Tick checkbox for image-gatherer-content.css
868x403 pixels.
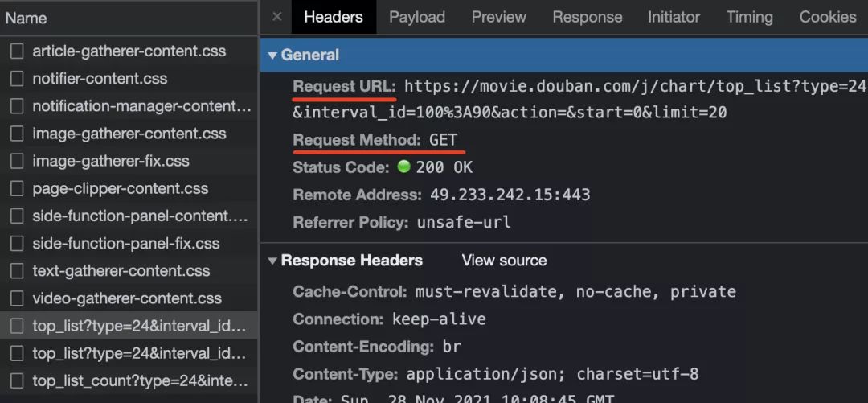17,134
